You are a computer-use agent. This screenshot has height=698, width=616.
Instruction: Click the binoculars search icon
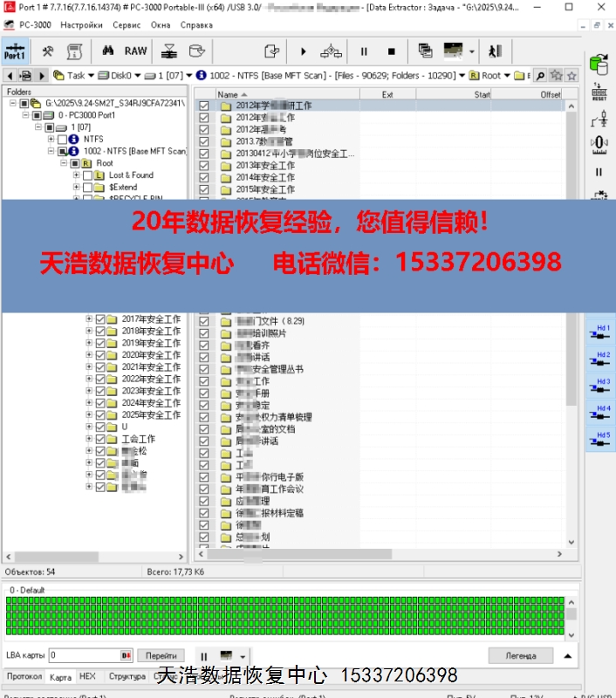tap(109, 51)
